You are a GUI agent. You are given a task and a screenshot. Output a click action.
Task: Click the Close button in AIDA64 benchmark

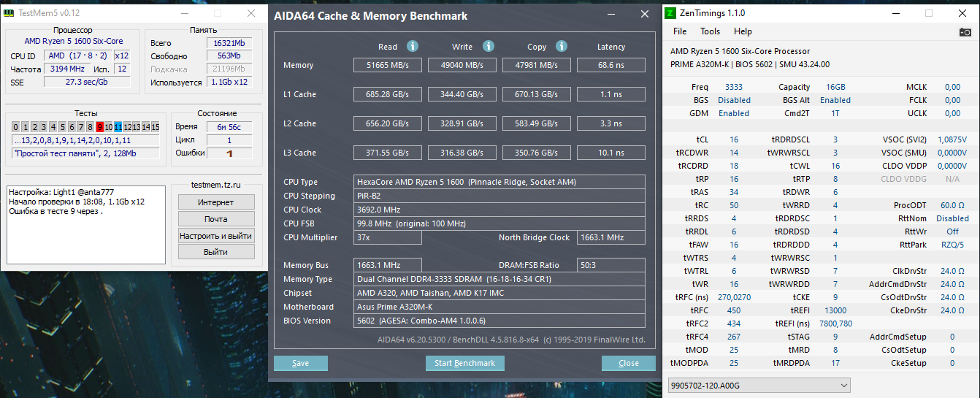[x=629, y=363]
